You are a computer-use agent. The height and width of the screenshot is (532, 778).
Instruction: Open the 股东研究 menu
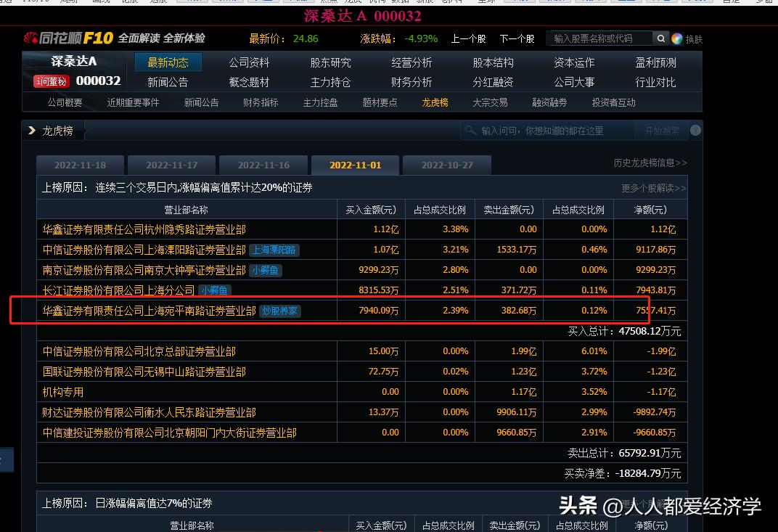pos(330,62)
